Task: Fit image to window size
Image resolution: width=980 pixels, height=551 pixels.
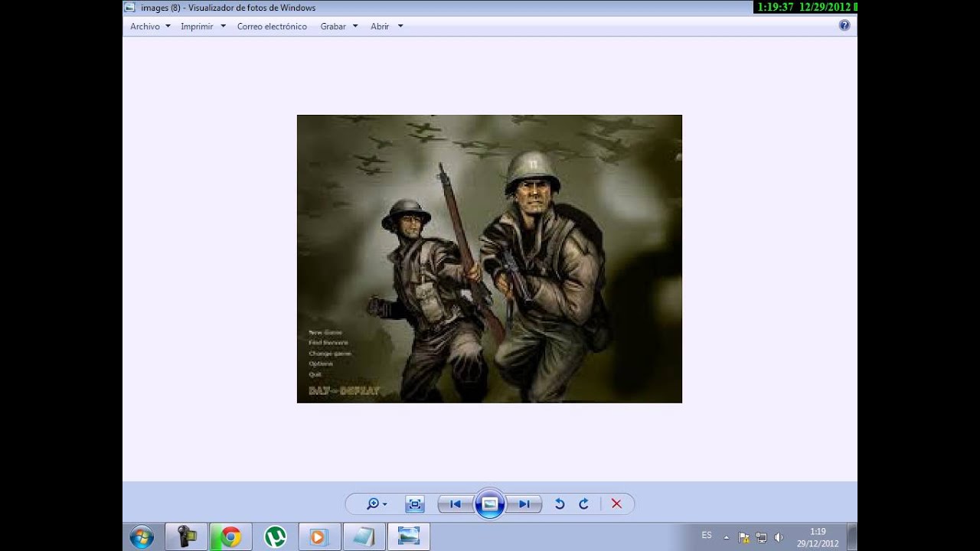Action: point(415,504)
